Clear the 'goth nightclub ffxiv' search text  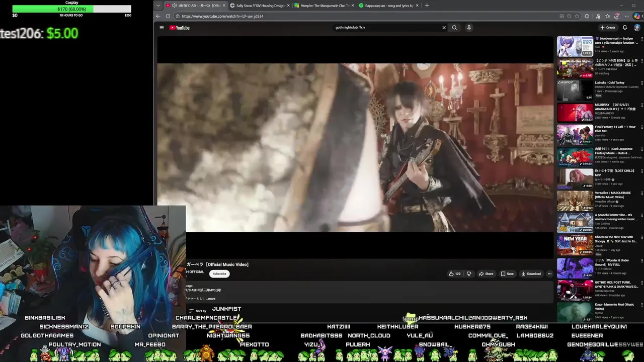[444, 28]
